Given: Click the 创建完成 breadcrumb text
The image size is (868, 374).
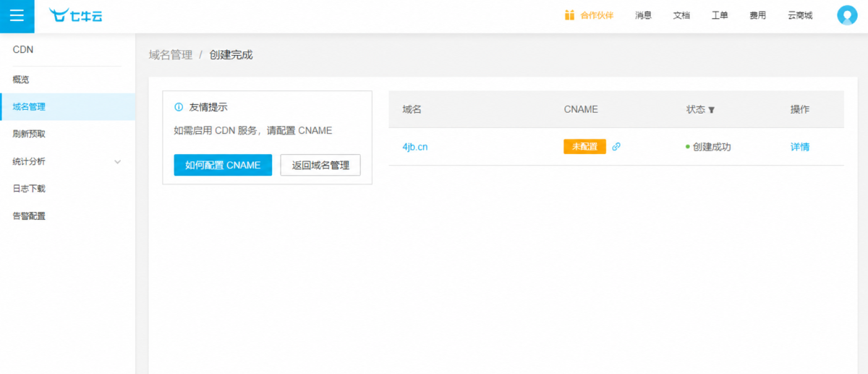Looking at the screenshot, I should (231, 55).
